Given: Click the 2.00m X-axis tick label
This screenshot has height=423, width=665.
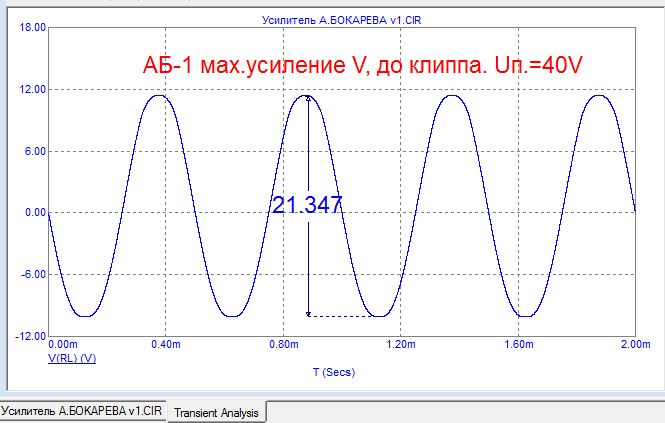Looking at the screenshot, I should click(x=634, y=345).
